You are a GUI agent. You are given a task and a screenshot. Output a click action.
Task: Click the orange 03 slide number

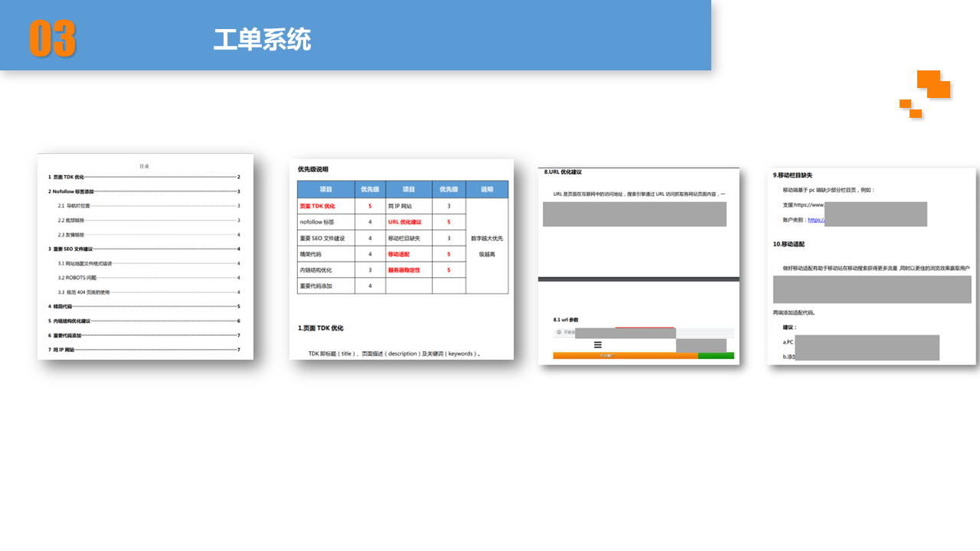[x=53, y=38]
